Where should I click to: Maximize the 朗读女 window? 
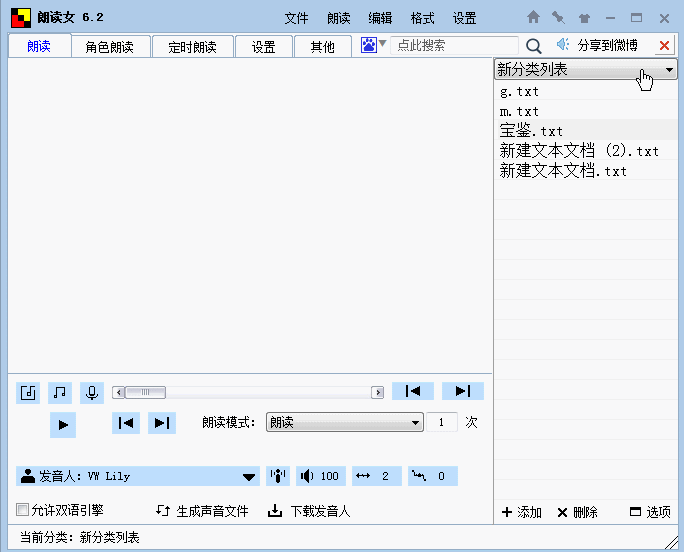636,18
